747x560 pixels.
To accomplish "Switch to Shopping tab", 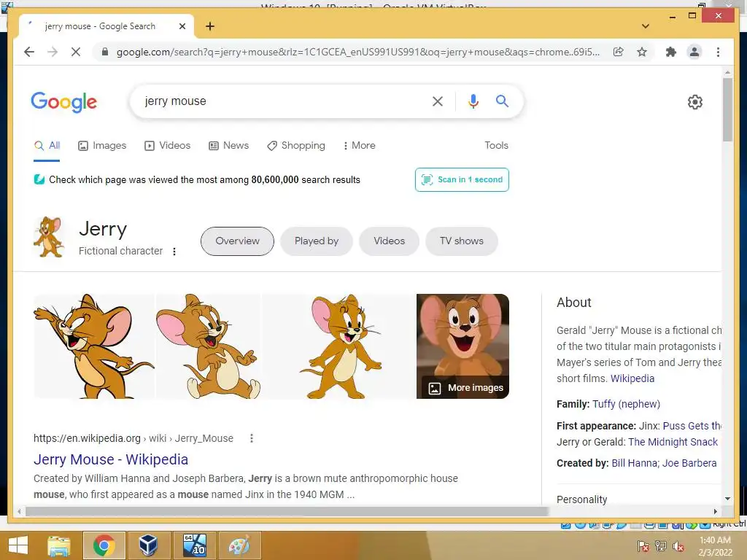I will [x=296, y=146].
